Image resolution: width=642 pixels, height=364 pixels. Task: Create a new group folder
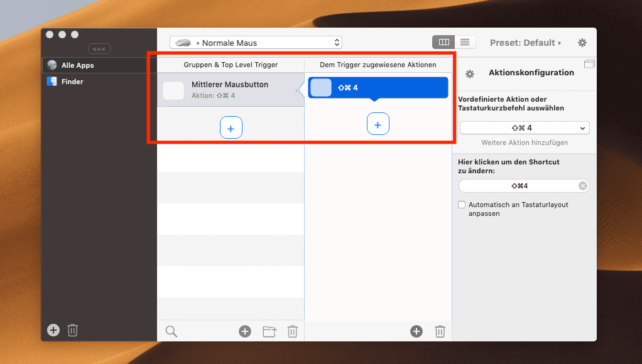[269, 331]
